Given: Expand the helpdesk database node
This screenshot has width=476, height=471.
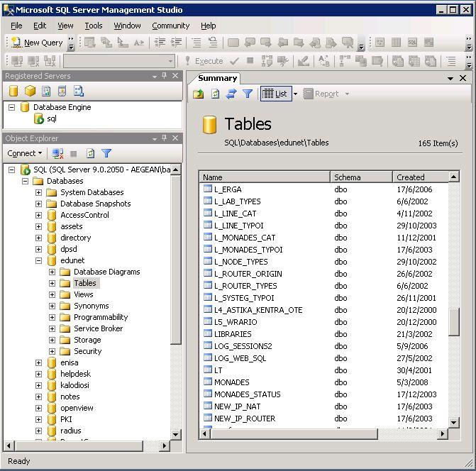Looking at the screenshot, I should click(x=38, y=374).
